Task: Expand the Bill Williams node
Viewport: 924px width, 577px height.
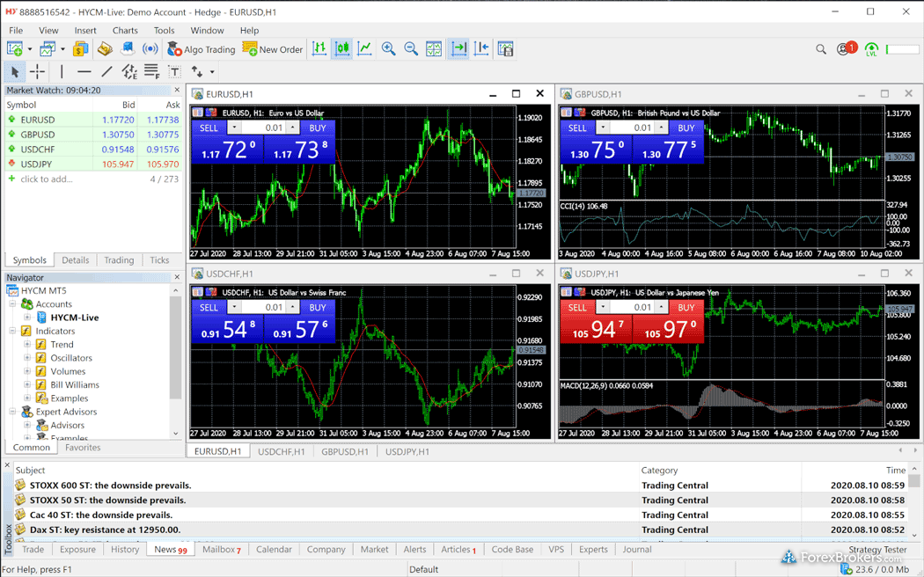Action: (27, 384)
